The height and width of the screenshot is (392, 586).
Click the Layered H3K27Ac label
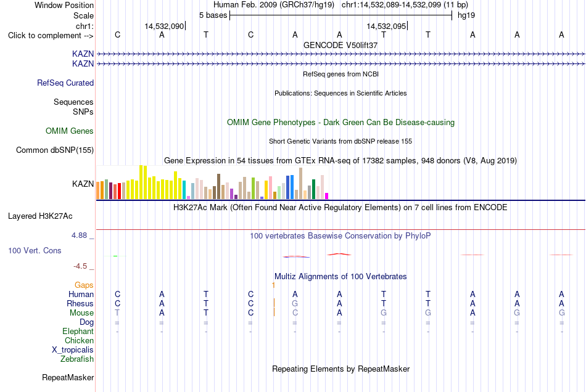tap(40, 216)
